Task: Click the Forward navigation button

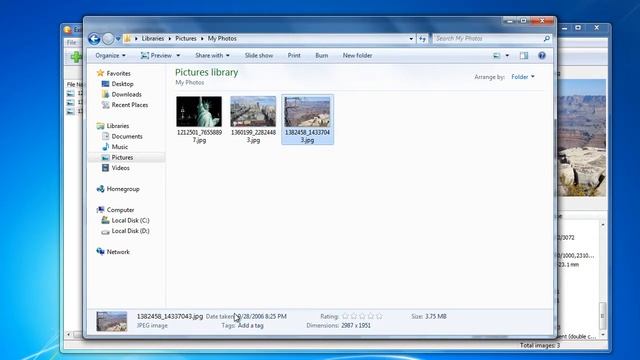Action: tap(108, 39)
